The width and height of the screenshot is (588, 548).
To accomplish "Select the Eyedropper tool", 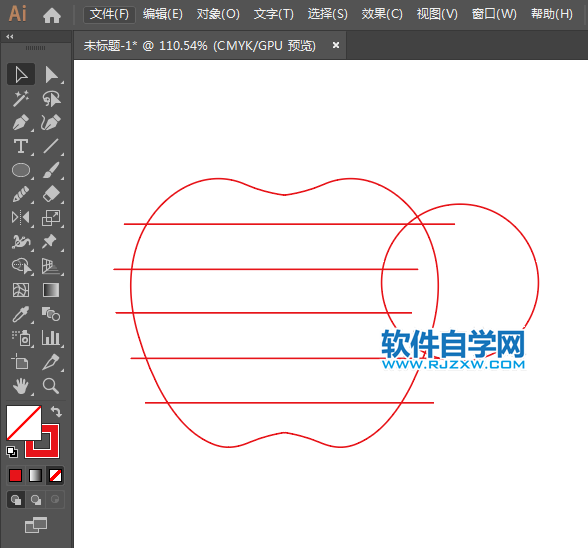I will click(x=21, y=314).
